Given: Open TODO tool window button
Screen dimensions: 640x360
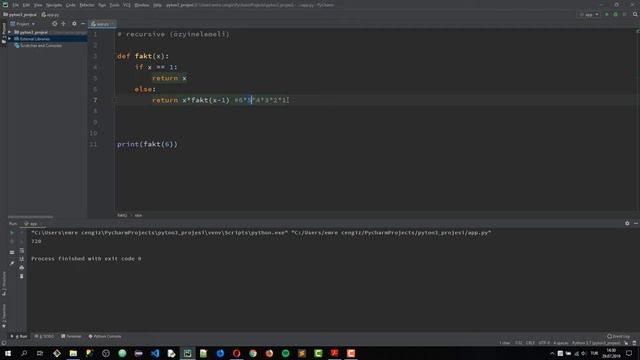Looking at the screenshot, I should point(44,336).
